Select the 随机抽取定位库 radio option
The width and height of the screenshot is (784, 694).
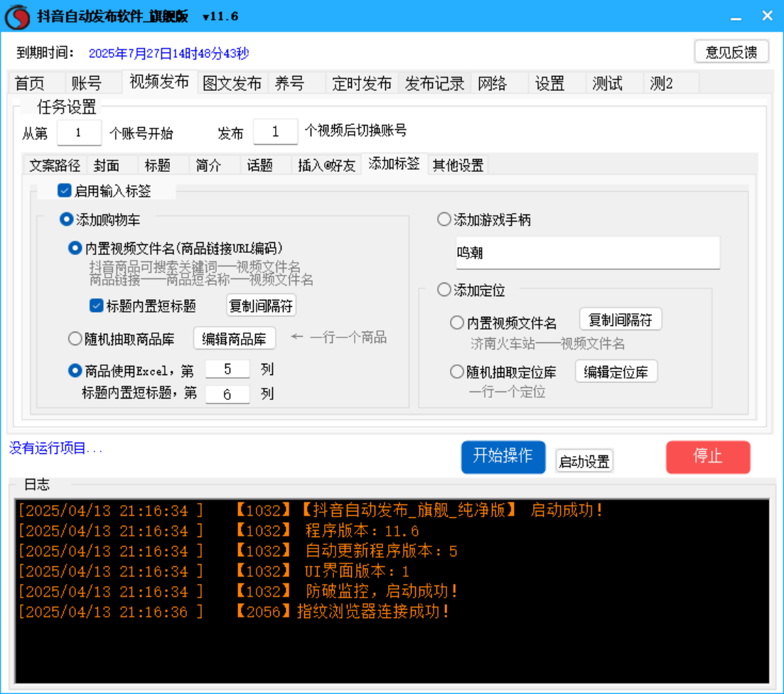tap(457, 372)
